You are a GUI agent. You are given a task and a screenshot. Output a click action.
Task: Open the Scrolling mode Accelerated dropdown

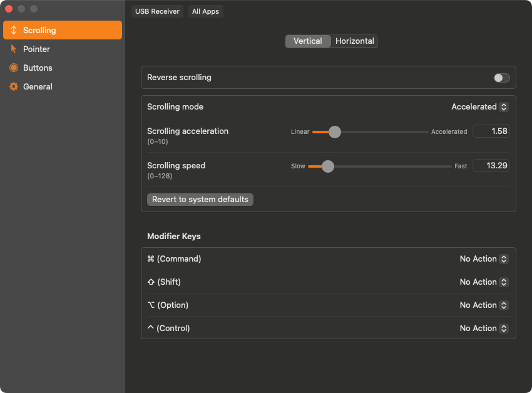(x=479, y=107)
